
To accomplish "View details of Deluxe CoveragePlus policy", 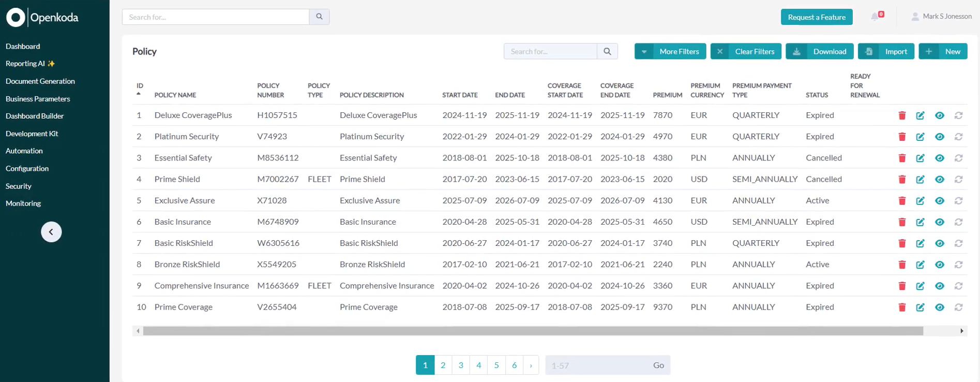I will tap(940, 115).
